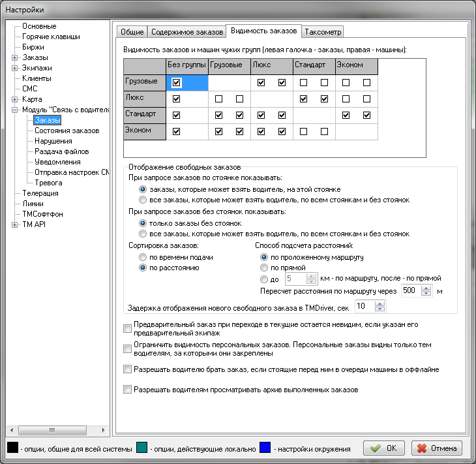The height and width of the screenshot is (464, 476).
Task: Select sorting по времени подачи
Action: pos(143,257)
